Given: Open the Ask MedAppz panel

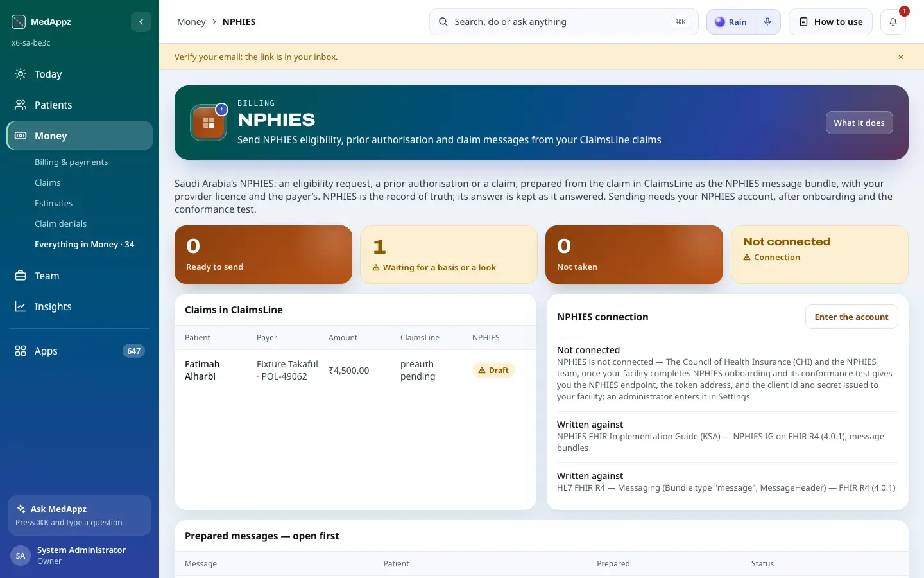Looking at the screenshot, I should pyautogui.click(x=80, y=515).
